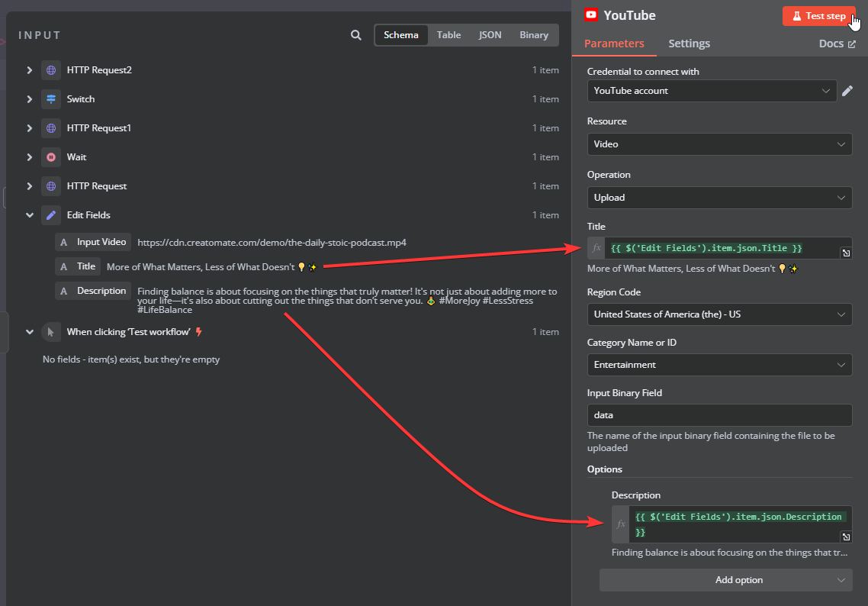Switch to the Schema view
The height and width of the screenshot is (606, 868).
[400, 35]
